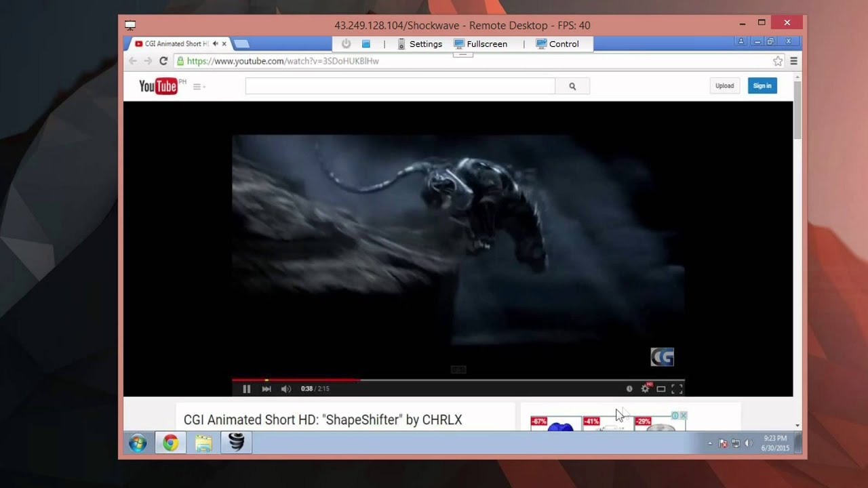Open the remote Windows Start menu
The height and width of the screenshot is (488, 868).
pos(138,443)
